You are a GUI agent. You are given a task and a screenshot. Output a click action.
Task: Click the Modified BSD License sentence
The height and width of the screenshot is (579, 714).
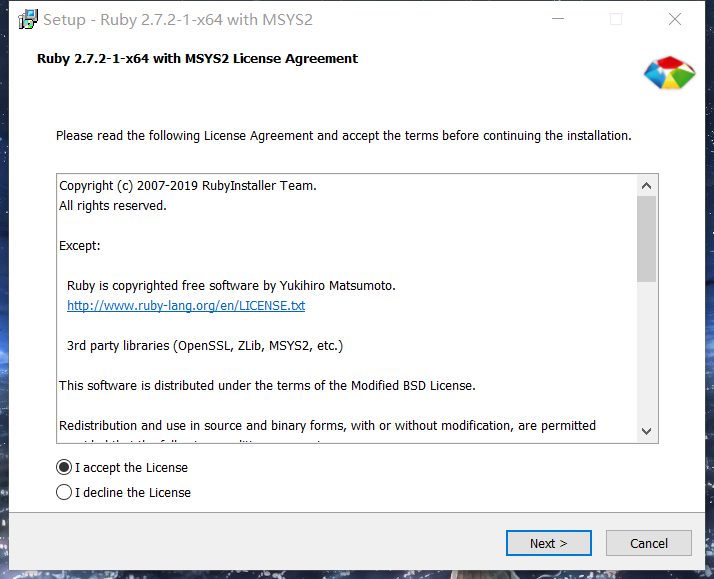267,386
